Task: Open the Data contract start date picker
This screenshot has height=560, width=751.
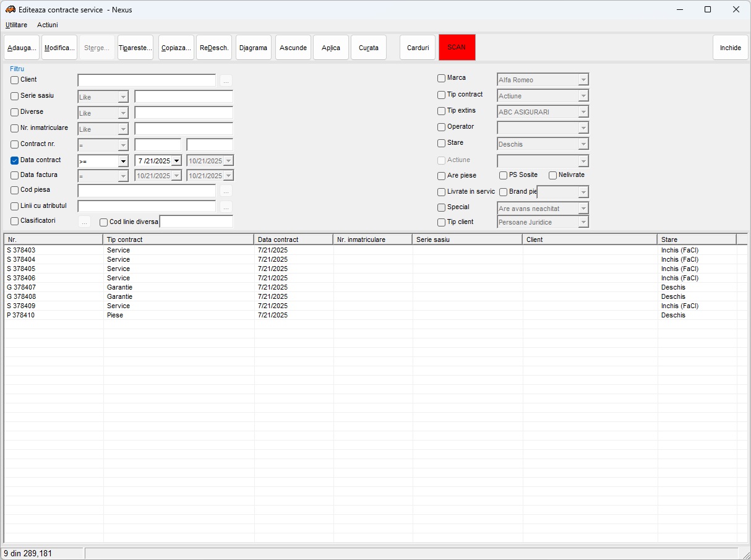Action: coord(176,161)
